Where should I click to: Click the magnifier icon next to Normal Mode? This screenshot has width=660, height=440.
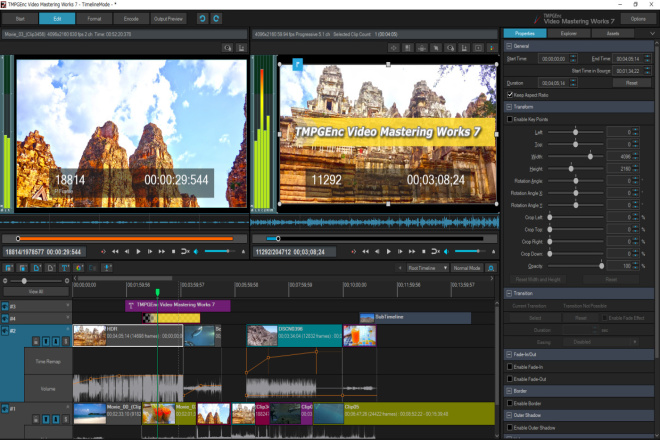coord(491,268)
